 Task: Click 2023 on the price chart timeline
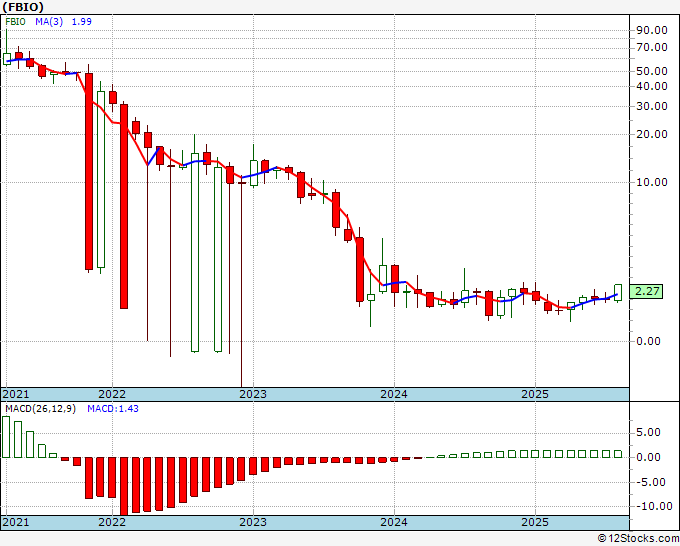point(253,394)
